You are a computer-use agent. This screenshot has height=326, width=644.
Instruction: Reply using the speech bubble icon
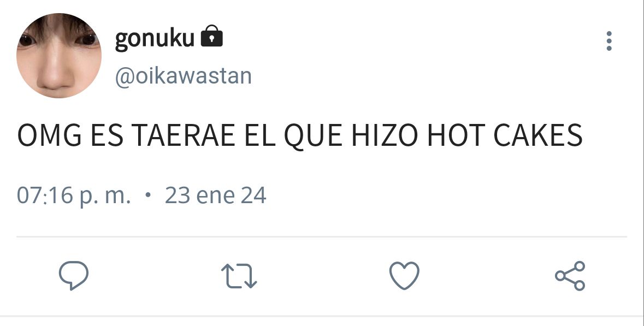[x=74, y=276]
